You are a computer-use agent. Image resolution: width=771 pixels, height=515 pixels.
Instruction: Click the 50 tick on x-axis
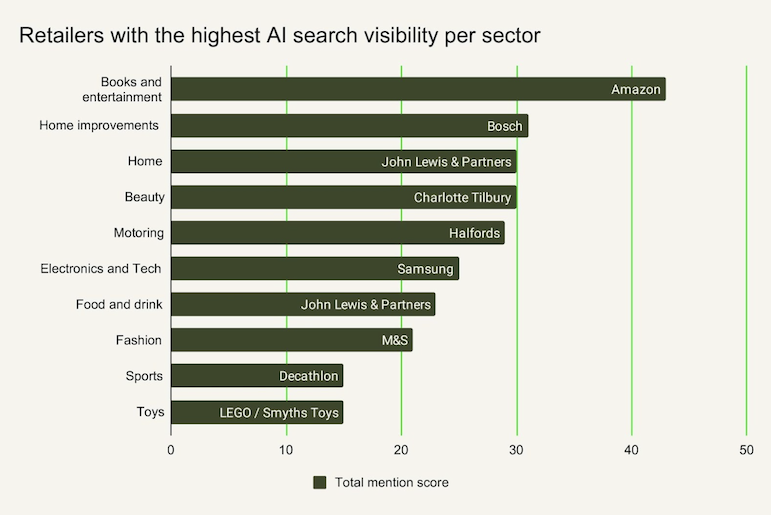pyautogui.click(x=746, y=450)
